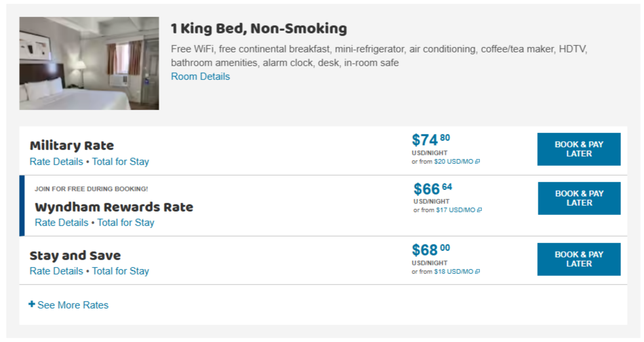Click the plus icon for more rates
644x342 pixels.
pyautogui.click(x=31, y=305)
